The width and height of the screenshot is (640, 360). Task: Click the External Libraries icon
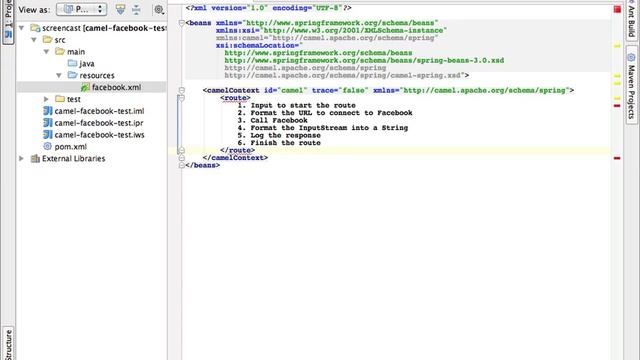point(35,158)
